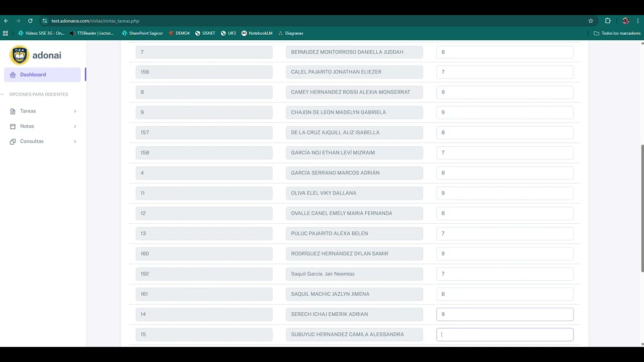Screen dimensions: 644x362
Task: Open site information icon beside the URL
Action: [x=45, y=21]
